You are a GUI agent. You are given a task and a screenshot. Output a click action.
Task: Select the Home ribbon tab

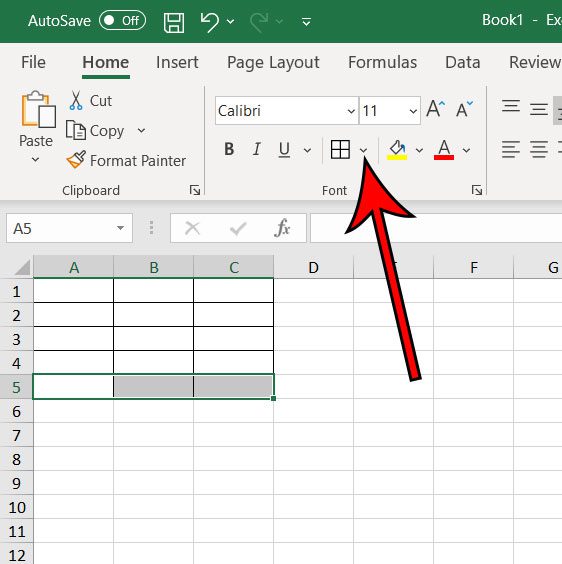[x=105, y=62]
